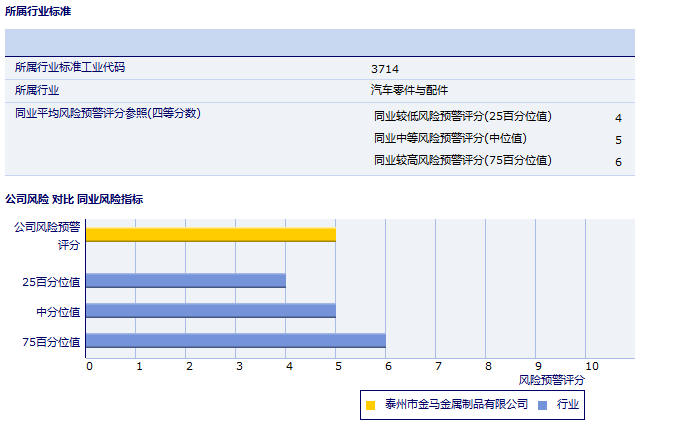Viewport: 699px width, 432px height.
Task: Click 同业中等风险预警评分(中位值) text
Action: point(450,138)
